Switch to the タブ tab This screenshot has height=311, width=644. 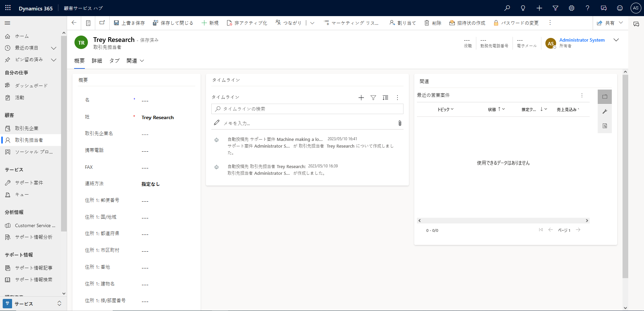coord(114,61)
